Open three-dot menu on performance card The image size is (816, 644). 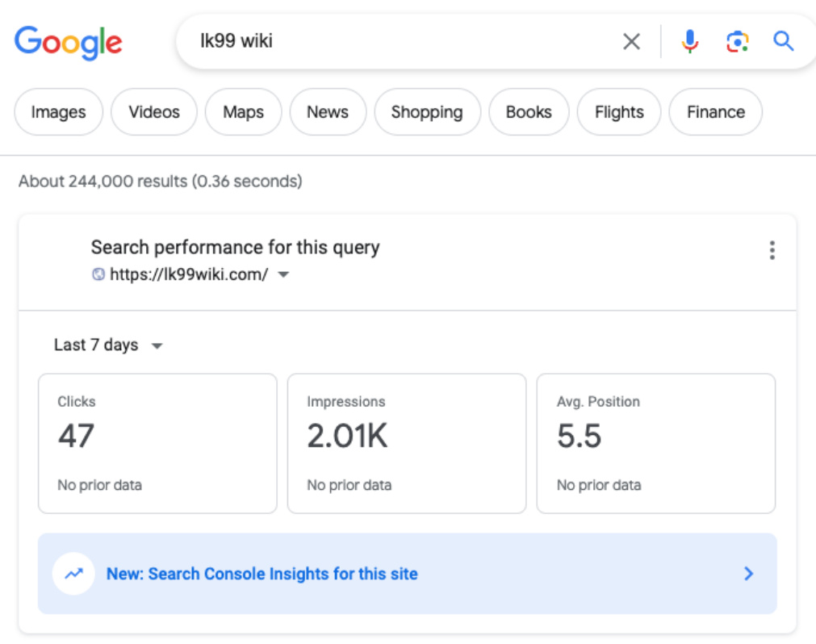click(772, 250)
